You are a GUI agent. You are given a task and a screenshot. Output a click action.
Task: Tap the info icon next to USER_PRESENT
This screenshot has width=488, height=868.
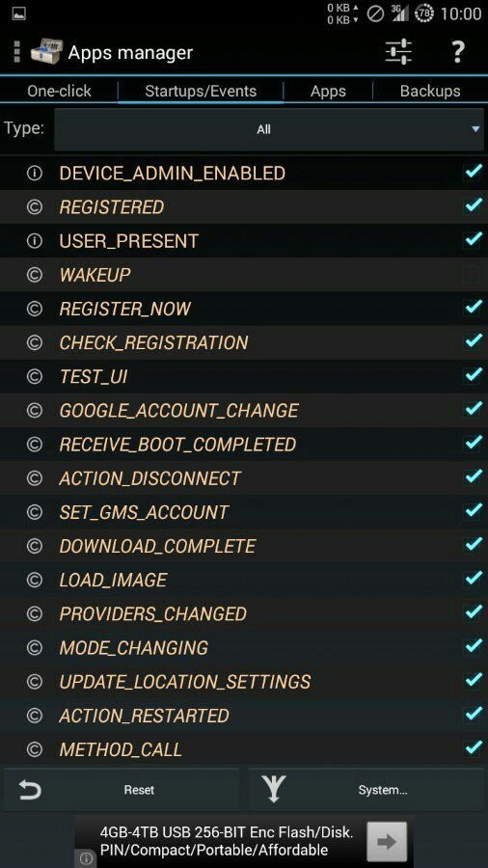tap(35, 241)
